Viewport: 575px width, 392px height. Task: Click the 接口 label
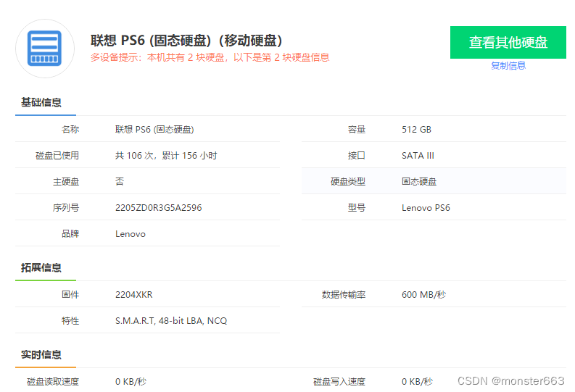[357, 155]
